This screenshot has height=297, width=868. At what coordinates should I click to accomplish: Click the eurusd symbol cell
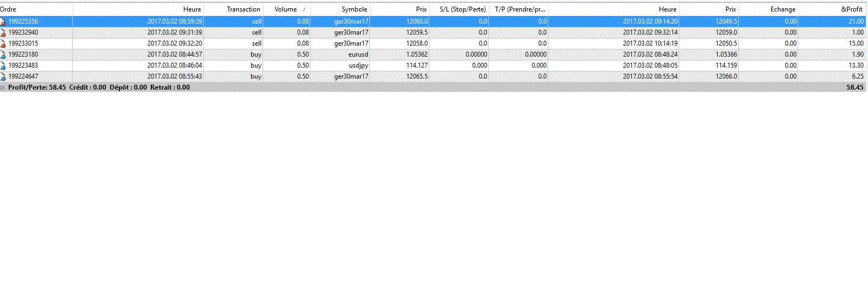pyautogui.click(x=358, y=54)
